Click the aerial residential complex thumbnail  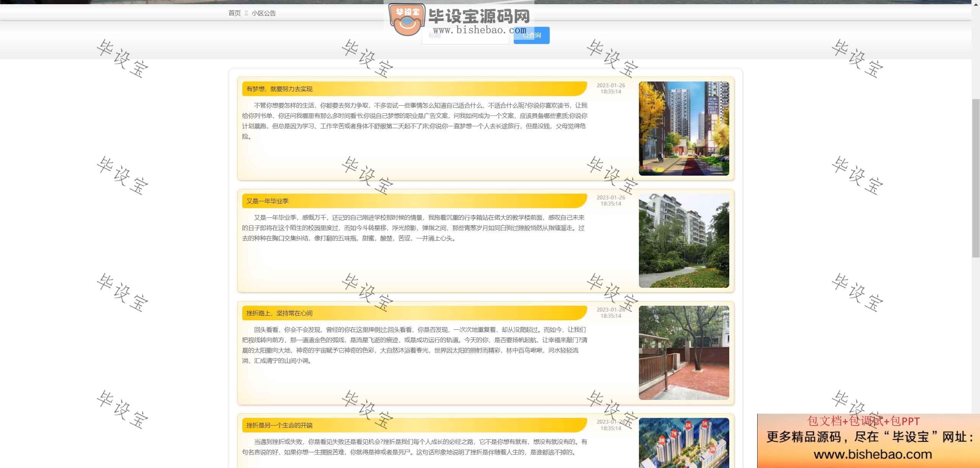tap(684, 443)
